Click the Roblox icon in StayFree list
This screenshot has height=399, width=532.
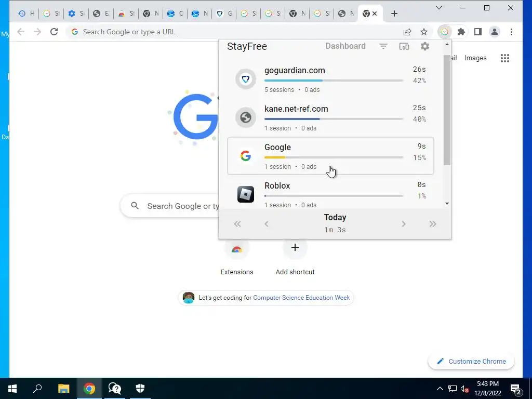pos(246,194)
